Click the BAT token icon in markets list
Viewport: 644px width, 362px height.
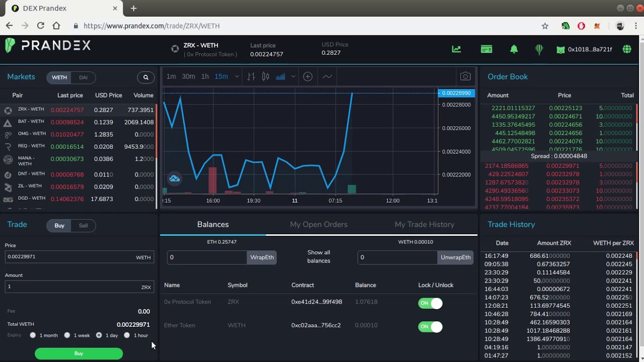point(8,123)
